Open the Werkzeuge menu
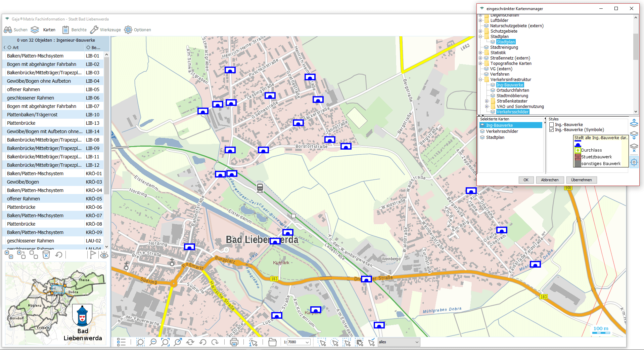Viewport: 644px width, 350px height. [x=105, y=30]
